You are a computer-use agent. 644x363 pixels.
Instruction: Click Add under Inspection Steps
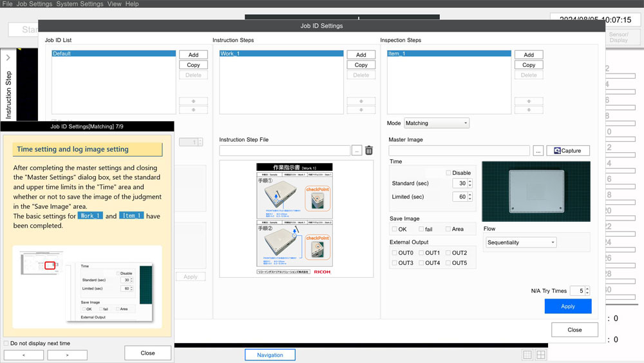click(x=529, y=55)
